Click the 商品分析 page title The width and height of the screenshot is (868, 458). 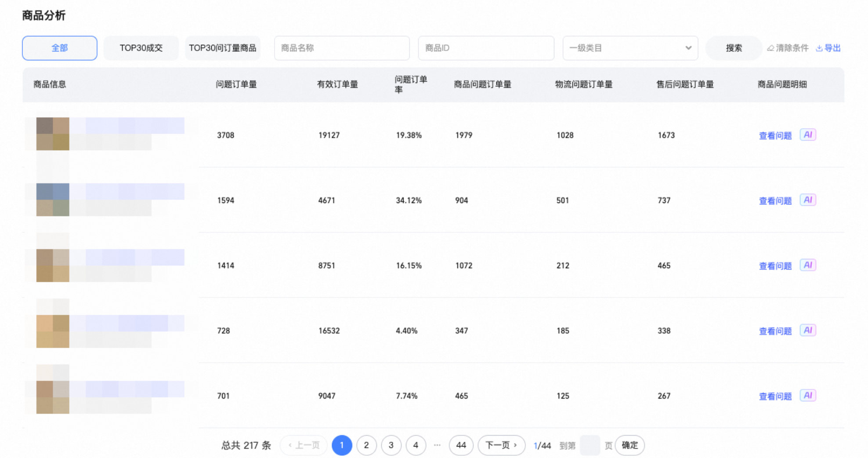pyautogui.click(x=44, y=16)
